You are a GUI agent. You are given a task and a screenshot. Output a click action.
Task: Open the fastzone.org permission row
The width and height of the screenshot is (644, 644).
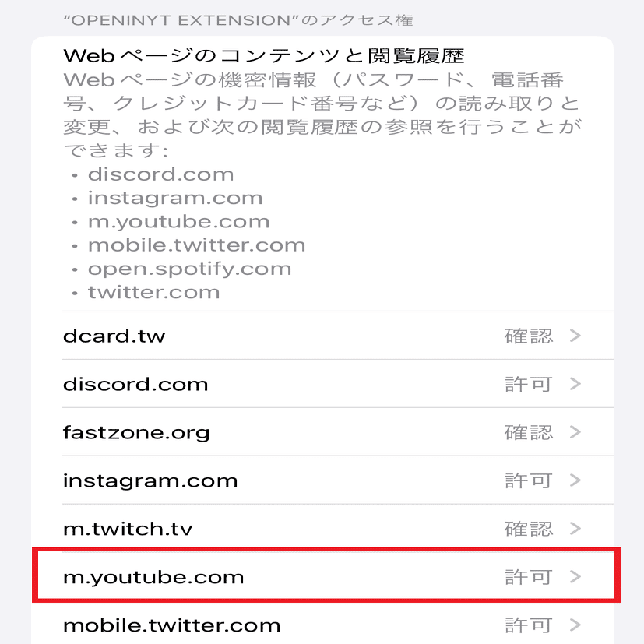point(322,432)
